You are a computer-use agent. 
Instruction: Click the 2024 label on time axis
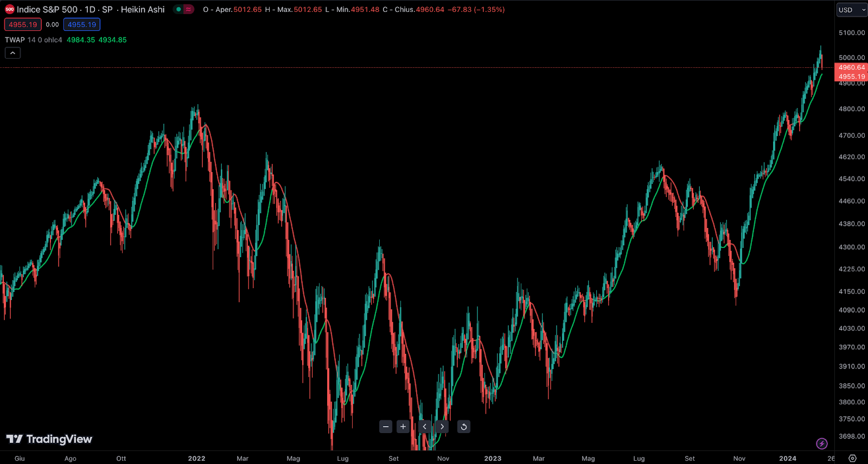tap(788, 459)
